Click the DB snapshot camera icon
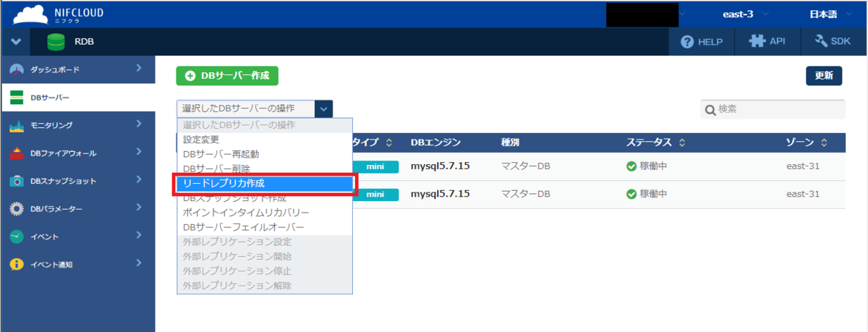The image size is (868, 332). [17, 181]
